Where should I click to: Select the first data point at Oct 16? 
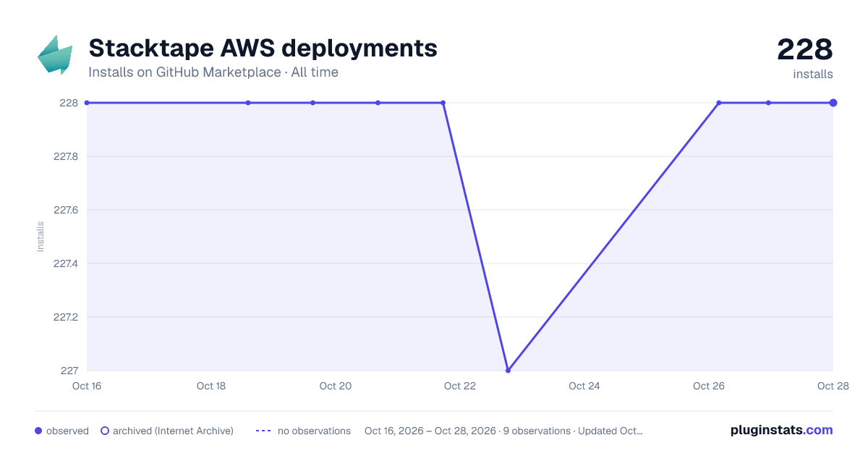87,103
